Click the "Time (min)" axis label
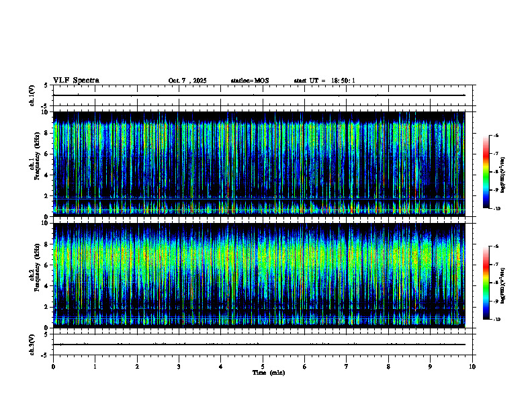Viewport: 532px width, 411px height. pos(269,373)
